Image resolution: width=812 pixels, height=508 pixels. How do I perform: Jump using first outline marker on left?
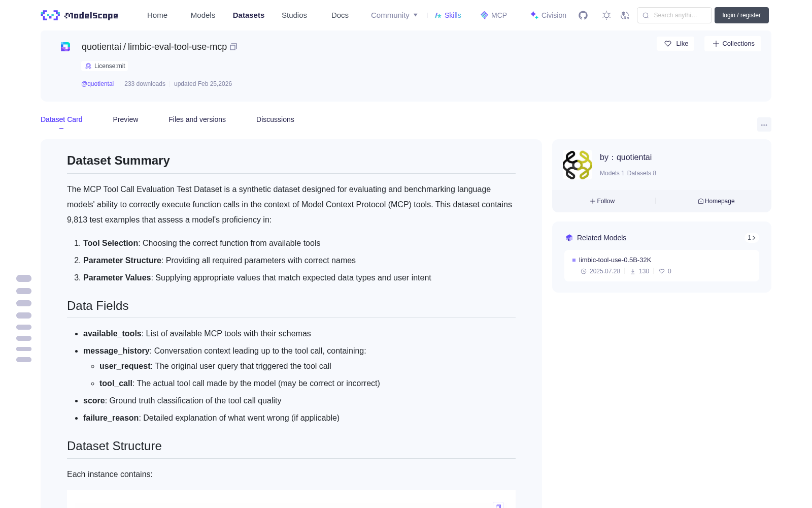24,278
